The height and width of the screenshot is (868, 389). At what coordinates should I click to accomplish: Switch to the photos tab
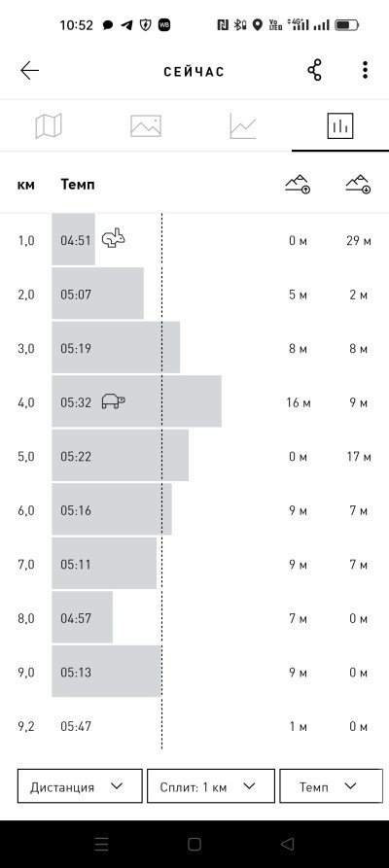[x=146, y=125]
